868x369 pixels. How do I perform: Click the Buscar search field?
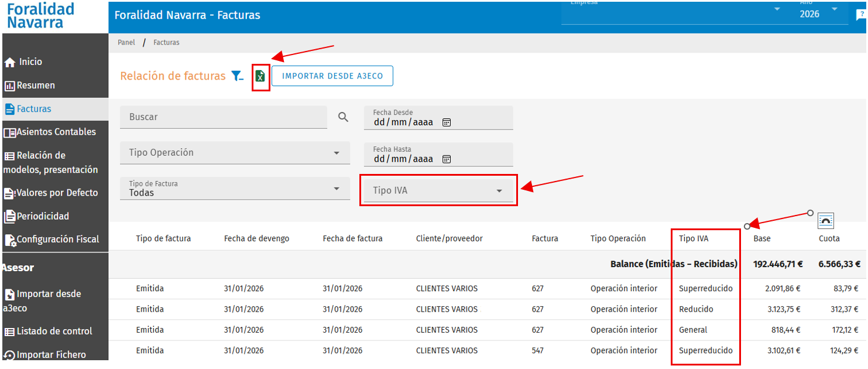click(x=224, y=117)
